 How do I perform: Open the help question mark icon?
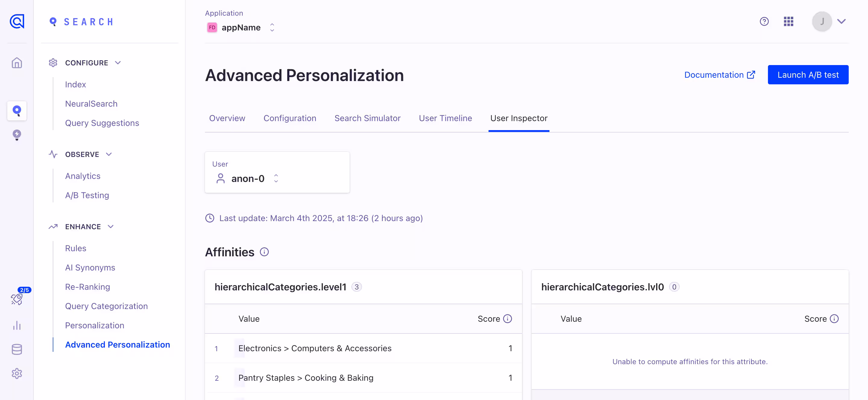click(x=764, y=22)
